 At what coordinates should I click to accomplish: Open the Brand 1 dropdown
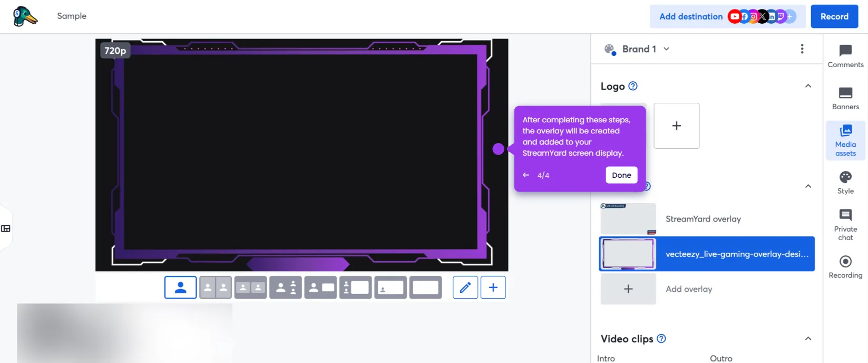pyautogui.click(x=646, y=49)
